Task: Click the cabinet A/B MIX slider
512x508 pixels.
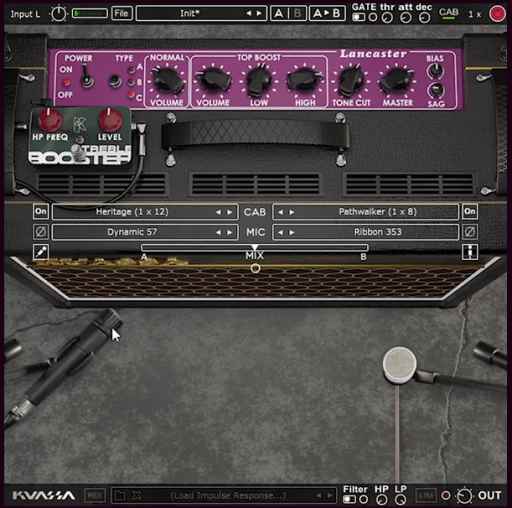Action: coord(255,248)
